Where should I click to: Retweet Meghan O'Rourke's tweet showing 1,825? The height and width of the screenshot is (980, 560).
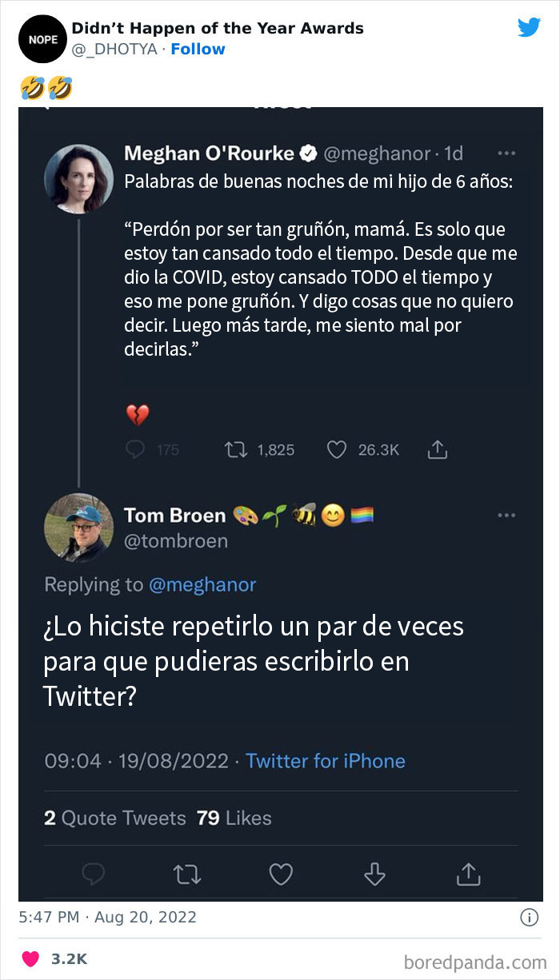point(235,450)
